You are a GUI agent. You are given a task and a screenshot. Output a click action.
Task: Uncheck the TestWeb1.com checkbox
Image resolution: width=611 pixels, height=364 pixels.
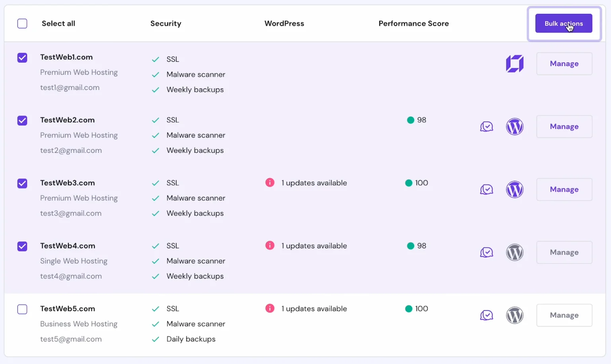[22, 58]
